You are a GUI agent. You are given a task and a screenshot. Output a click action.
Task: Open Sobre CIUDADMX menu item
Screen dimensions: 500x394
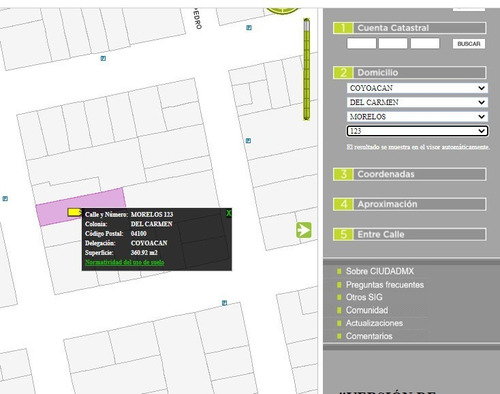pyautogui.click(x=380, y=271)
